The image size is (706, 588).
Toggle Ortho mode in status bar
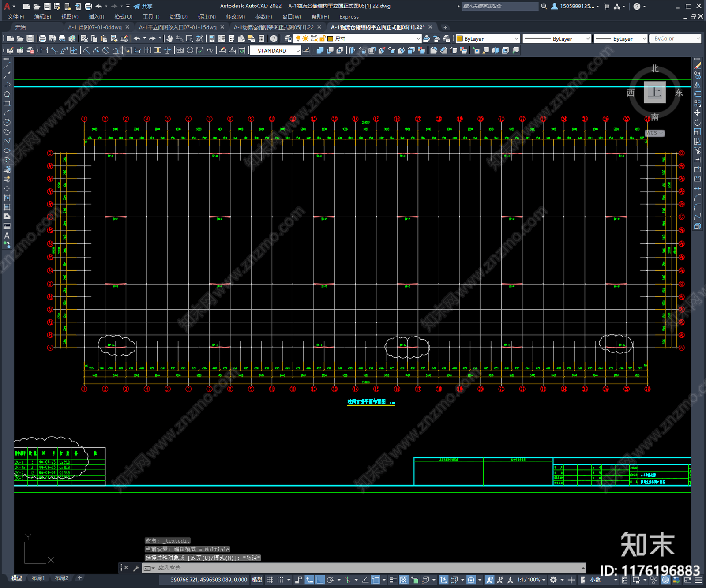pos(320,580)
